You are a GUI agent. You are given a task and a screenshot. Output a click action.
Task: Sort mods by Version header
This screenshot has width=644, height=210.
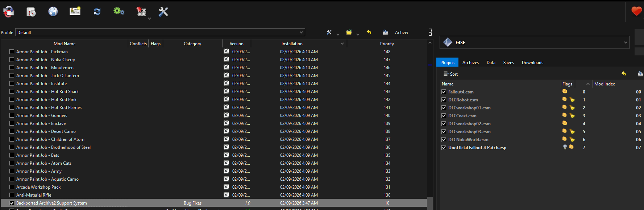tap(237, 43)
